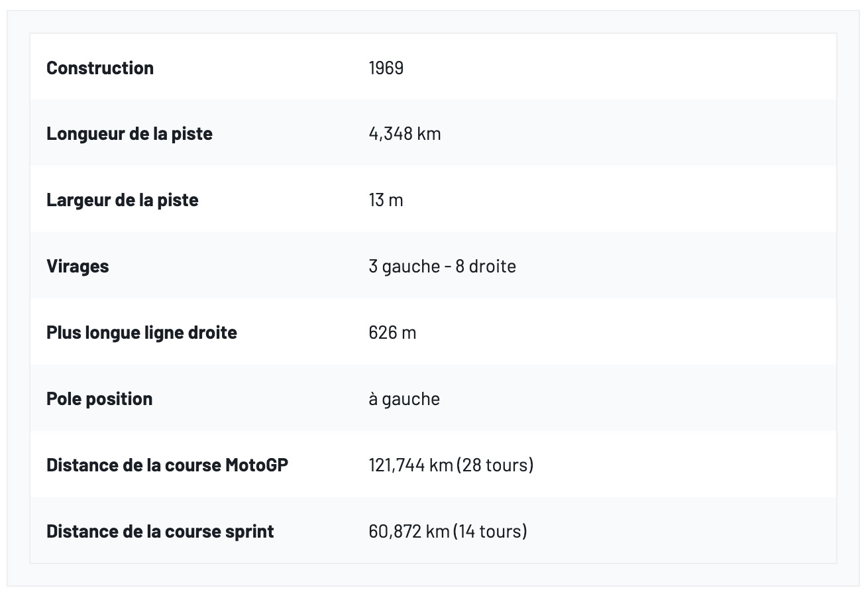
Task: Click the "3 gauche" text in Virages
Action: point(404,267)
